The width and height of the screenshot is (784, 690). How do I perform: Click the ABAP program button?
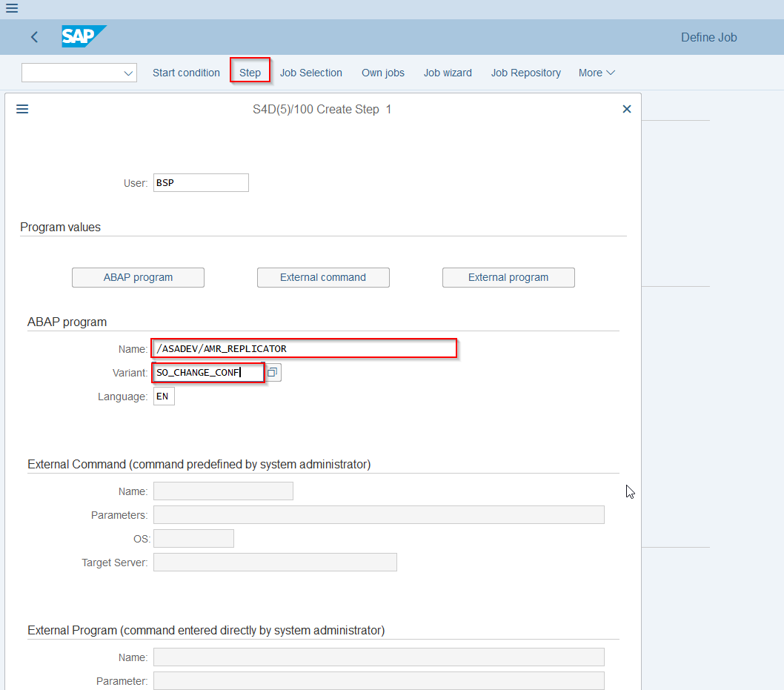click(138, 277)
